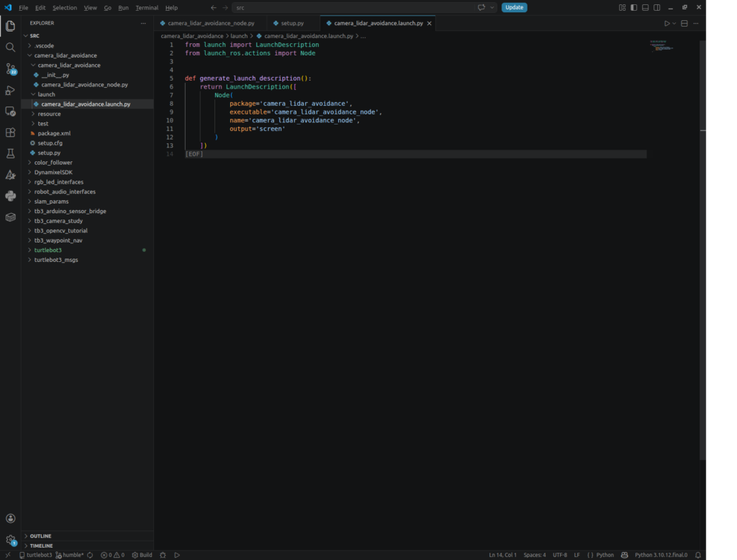Open the Remote Explorer view
Viewport: 737px width, 560px height.
(10, 112)
